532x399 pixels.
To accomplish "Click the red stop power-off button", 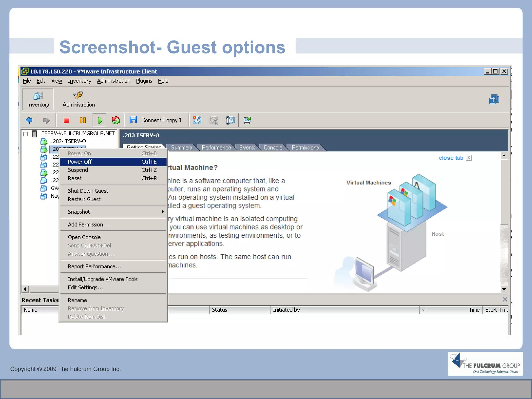I will [66, 120].
